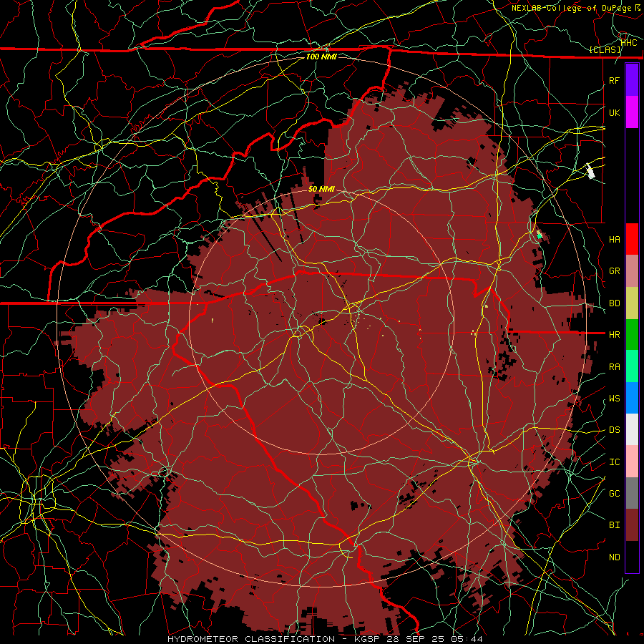Pick the mint green RA swatch

click(632, 366)
